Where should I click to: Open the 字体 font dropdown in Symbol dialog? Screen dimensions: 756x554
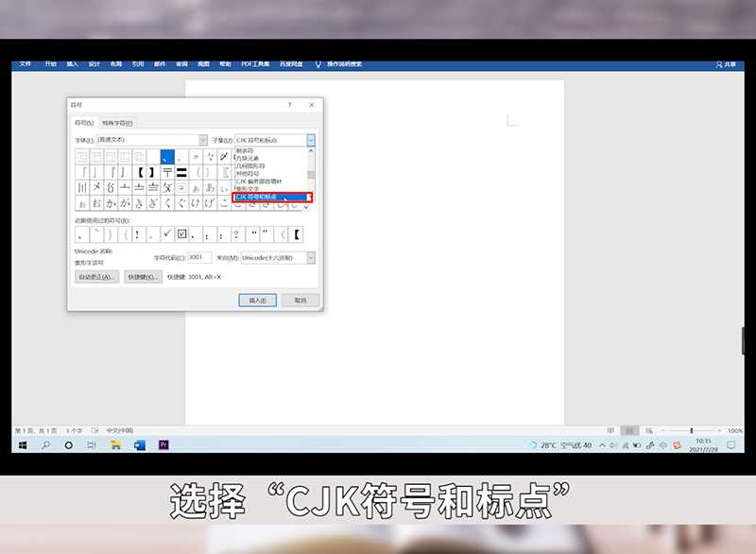(x=203, y=140)
